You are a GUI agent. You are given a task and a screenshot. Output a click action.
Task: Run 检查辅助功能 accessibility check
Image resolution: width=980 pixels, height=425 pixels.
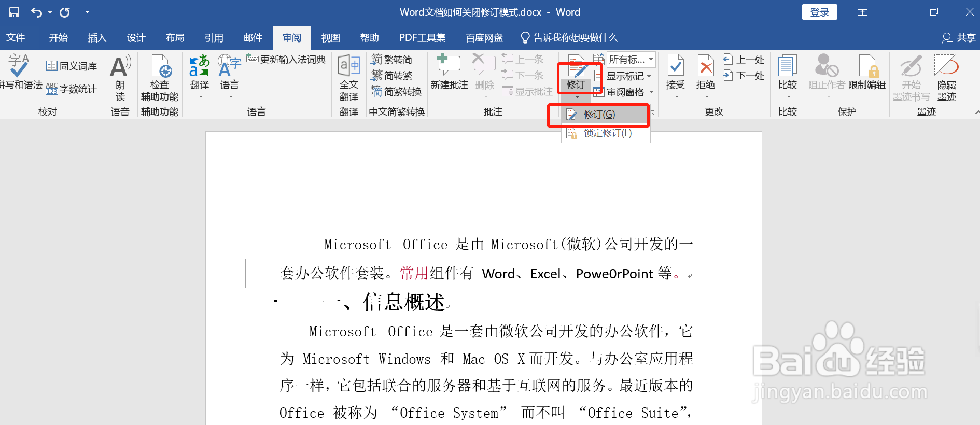click(159, 78)
